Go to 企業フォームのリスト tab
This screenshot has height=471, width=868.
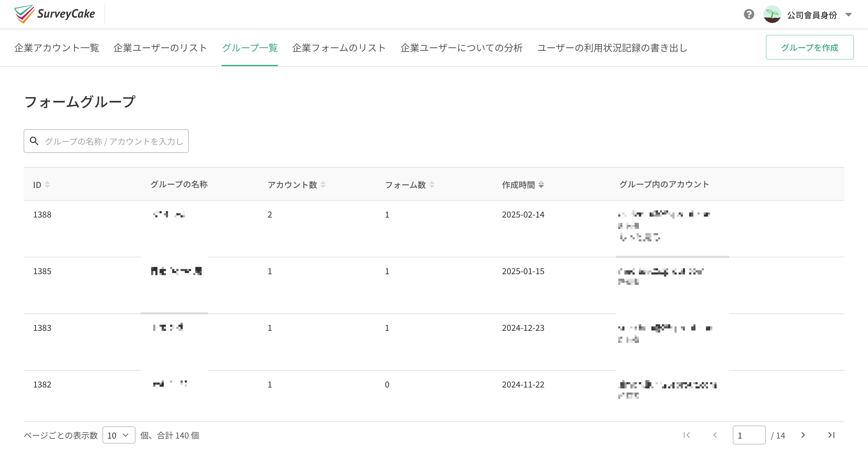pyautogui.click(x=339, y=48)
